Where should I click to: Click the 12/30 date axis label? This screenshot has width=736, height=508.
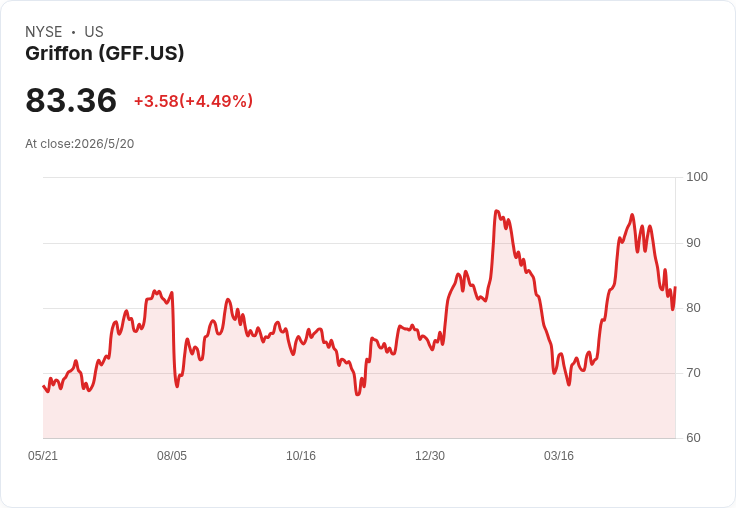coord(430,455)
